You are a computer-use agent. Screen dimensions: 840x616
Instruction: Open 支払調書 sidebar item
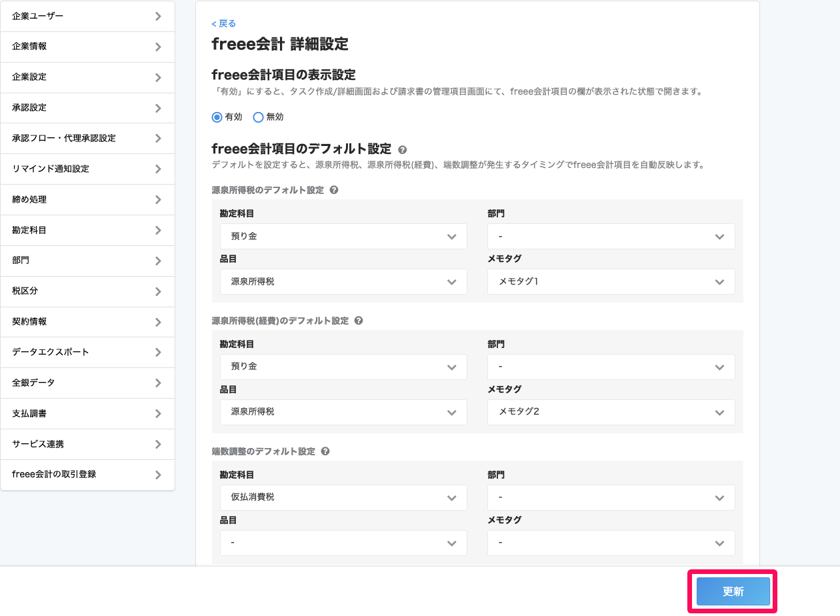[87, 413]
